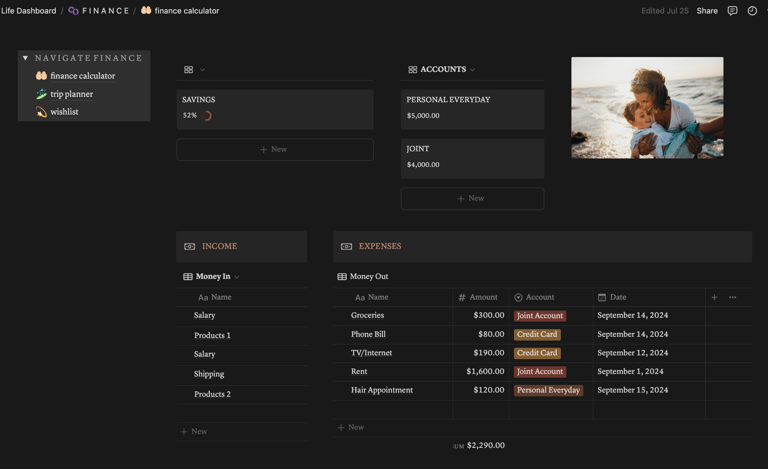Screen dimensions: 768x469
Task: Click the Groceries expense name
Action: (x=367, y=315)
